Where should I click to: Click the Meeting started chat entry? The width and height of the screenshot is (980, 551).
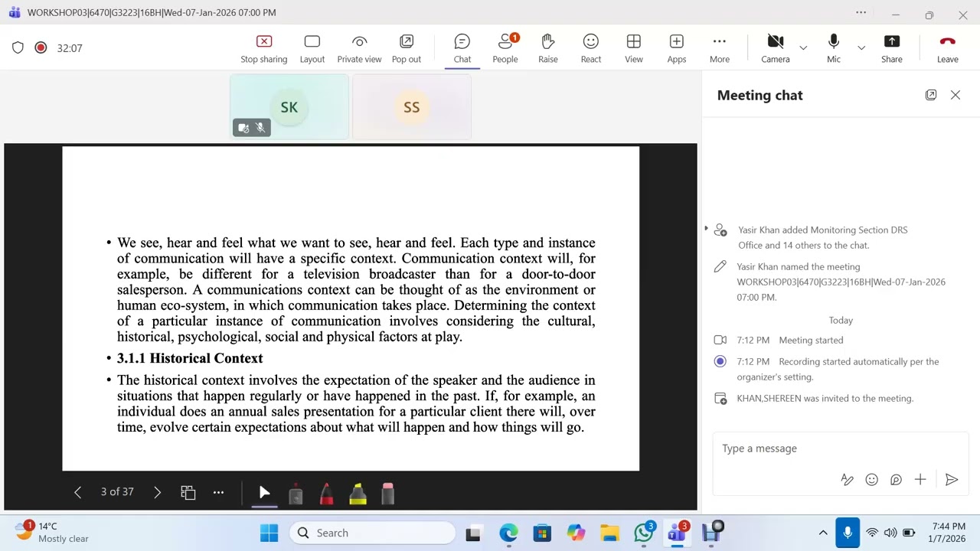(x=811, y=341)
